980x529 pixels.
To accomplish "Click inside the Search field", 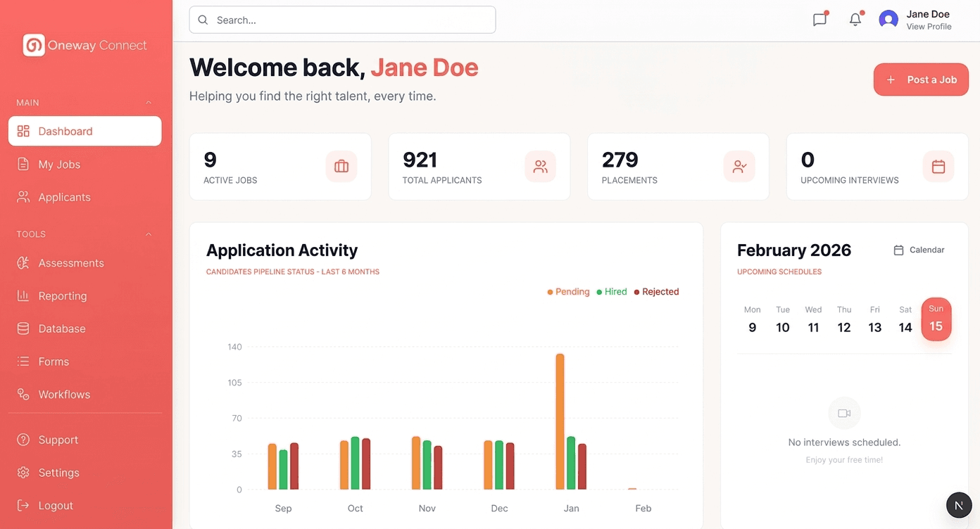I will (342, 20).
